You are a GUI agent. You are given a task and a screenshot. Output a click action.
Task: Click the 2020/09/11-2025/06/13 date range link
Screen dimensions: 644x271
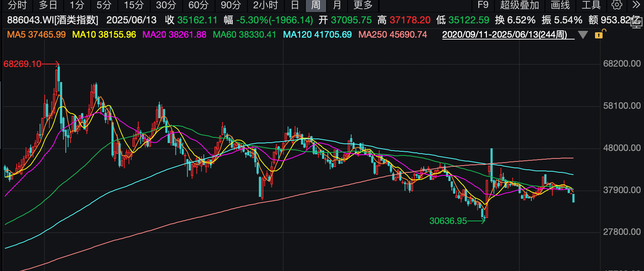(x=505, y=35)
